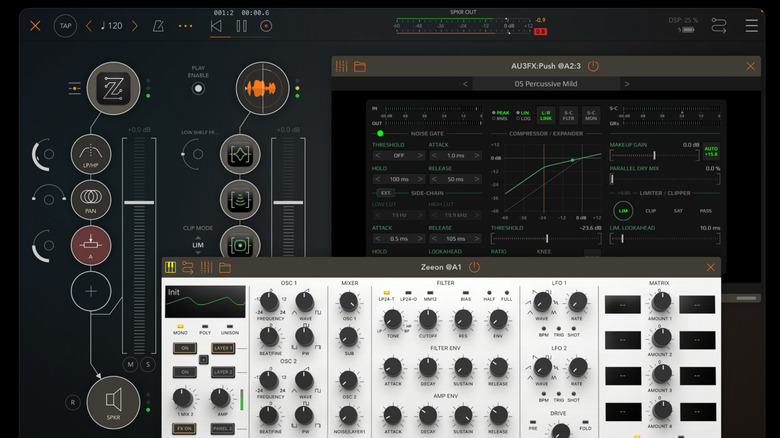780x438 pixels.
Task: Toggle the NOISE GATE green enable dot
Action: pyautogui.click(x=380, y=133)
